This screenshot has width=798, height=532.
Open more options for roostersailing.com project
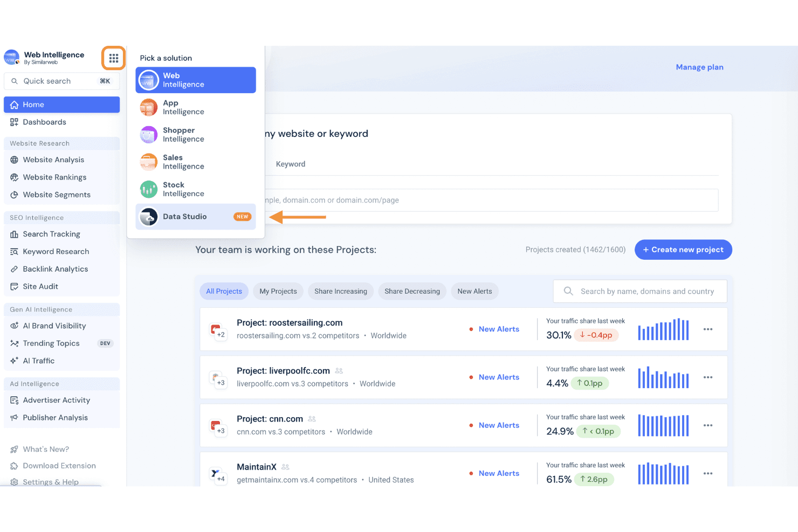click(708, 329)
